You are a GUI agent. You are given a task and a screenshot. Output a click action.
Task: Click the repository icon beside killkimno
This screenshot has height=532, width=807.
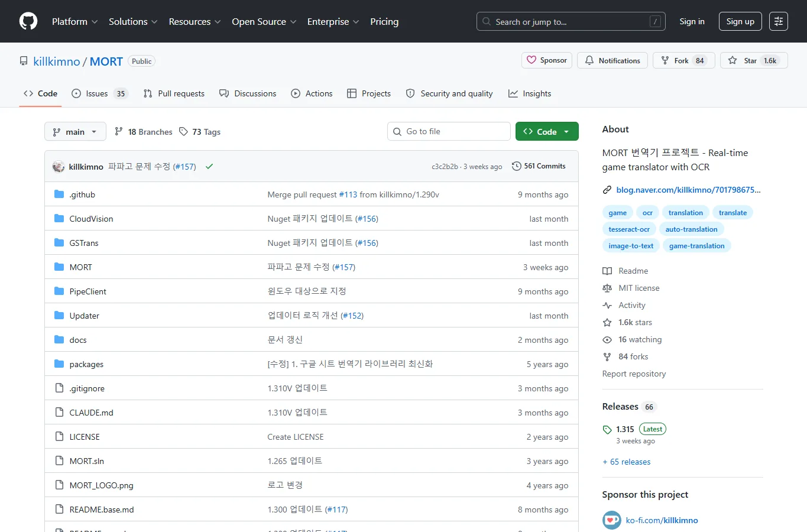(24, 61)
